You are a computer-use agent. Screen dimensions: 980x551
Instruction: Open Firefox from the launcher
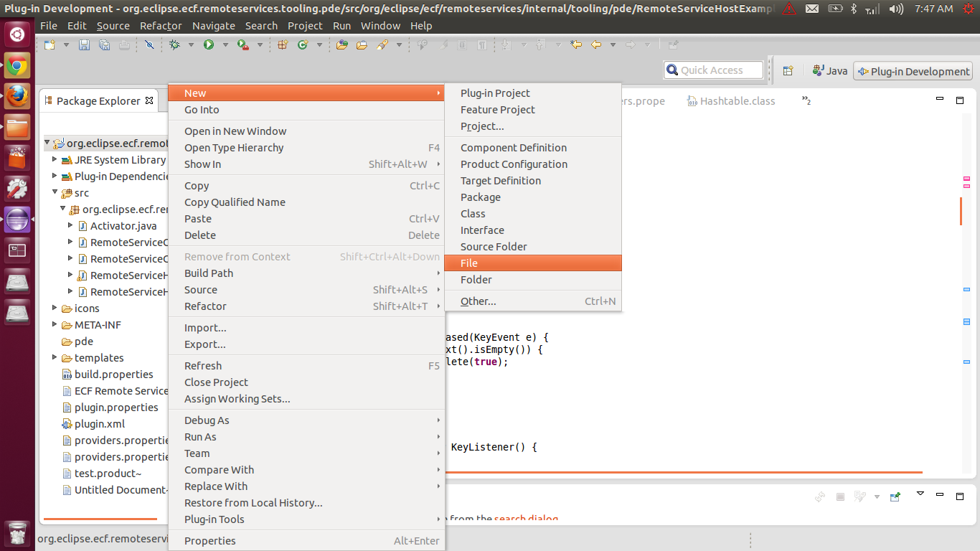pyautogui.click(x=17, y=95)
